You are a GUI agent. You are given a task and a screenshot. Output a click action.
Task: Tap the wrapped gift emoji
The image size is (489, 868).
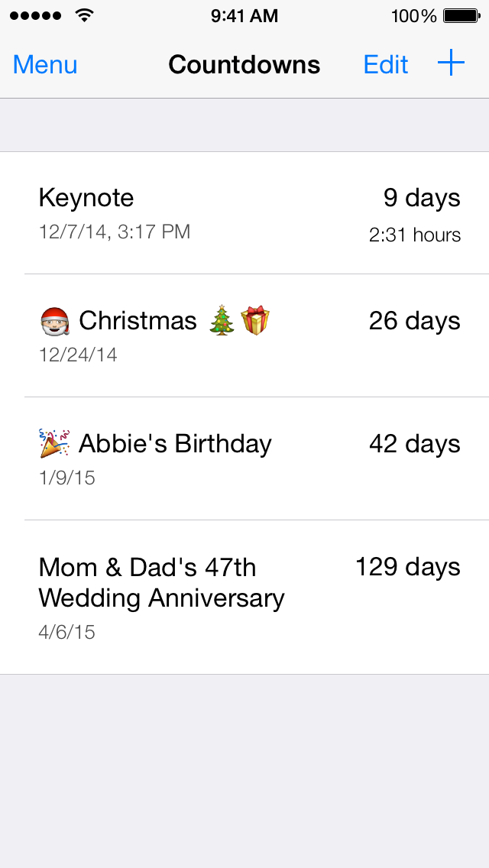pos(256,320)
